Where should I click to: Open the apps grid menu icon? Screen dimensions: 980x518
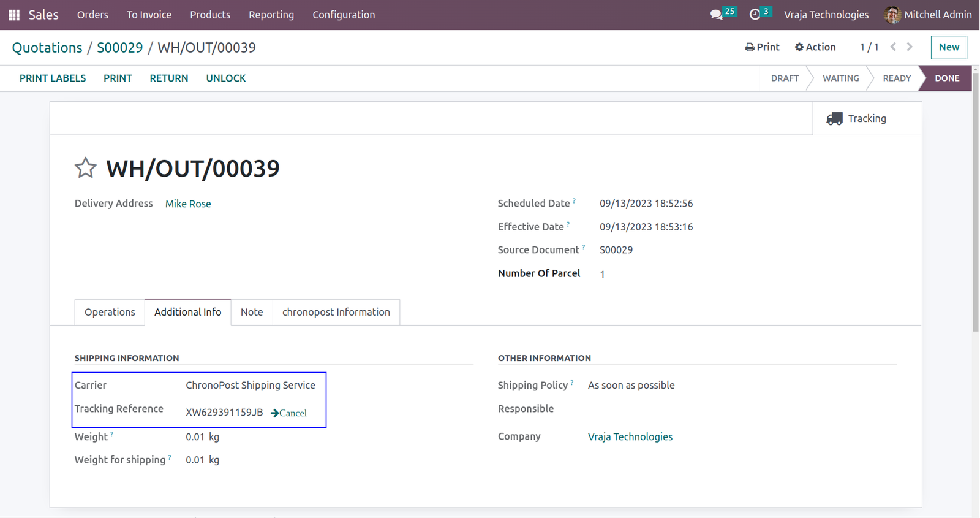14,15
